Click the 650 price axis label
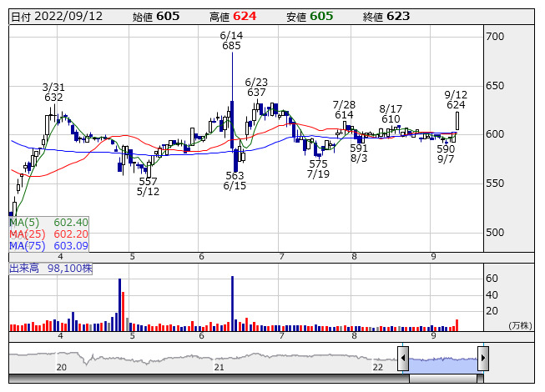 coord(495,85)
